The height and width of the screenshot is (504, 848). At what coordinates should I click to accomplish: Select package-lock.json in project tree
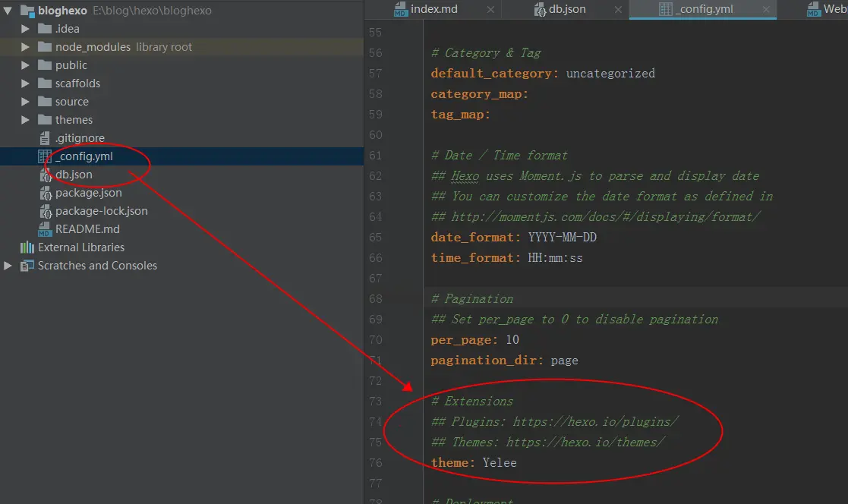pyautogui.click(x=101, y=211)
